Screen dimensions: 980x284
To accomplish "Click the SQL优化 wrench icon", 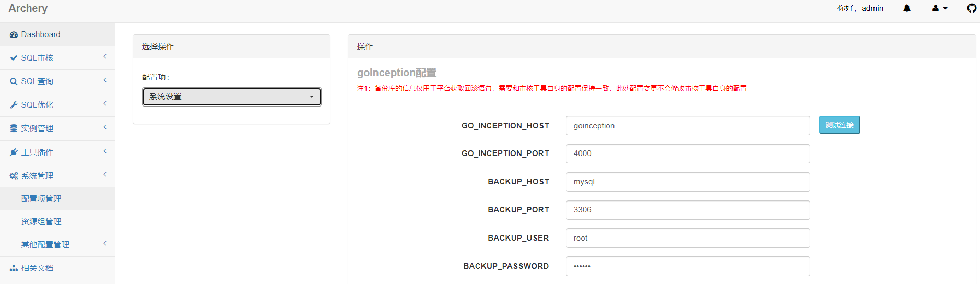I will click(x=14, y=105).
